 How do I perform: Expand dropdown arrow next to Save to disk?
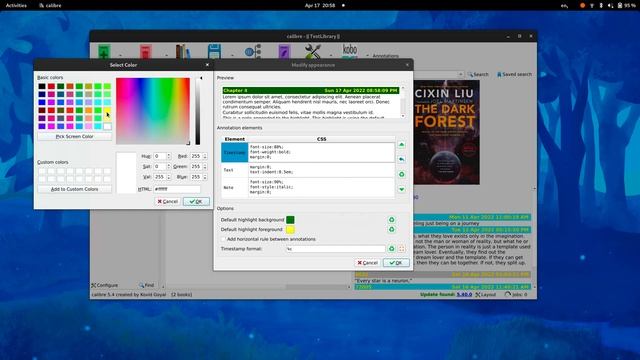(232, 55)
